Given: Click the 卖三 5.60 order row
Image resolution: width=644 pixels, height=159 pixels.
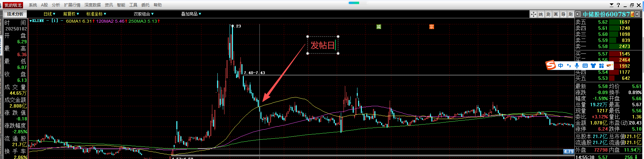Looking at the screenshot, I should tap(603, 34).
